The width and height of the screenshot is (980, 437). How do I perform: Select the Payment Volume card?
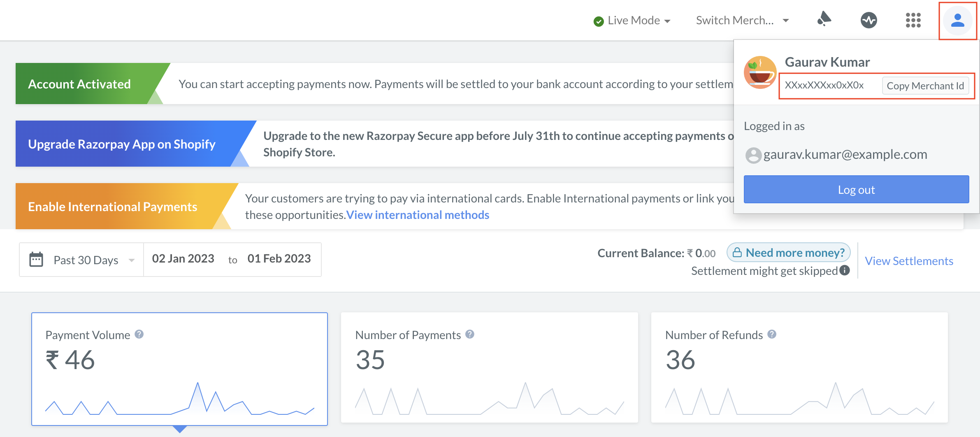(x=179, y=369)
